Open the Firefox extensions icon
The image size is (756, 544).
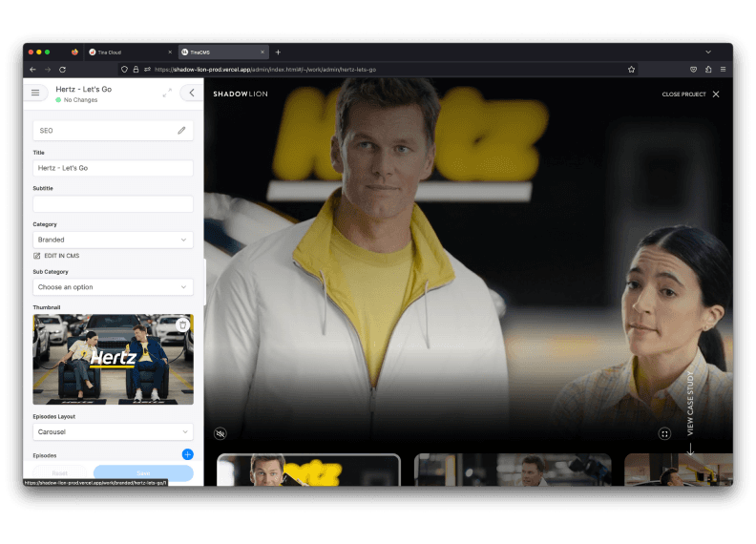(708, 70)
